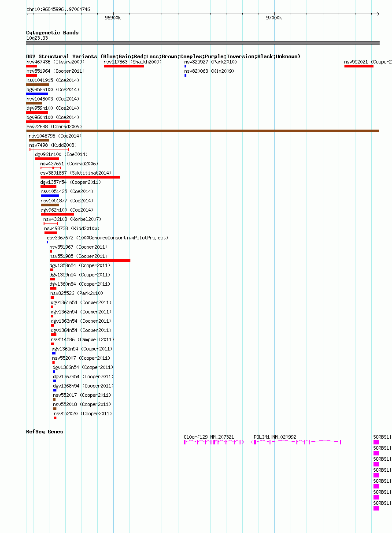Click dgv961n100 (Coe2014) label

pos(61,154)
